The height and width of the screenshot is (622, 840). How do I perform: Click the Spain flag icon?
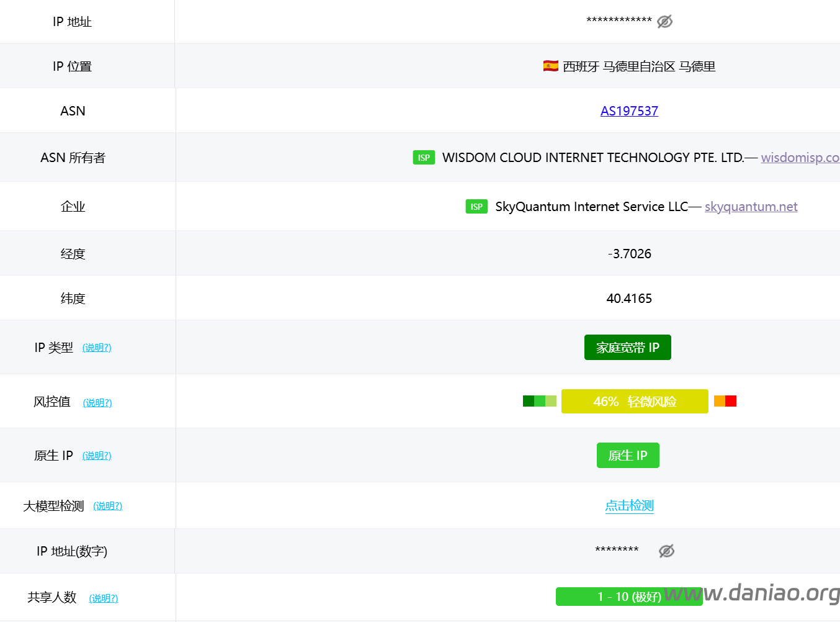pos(550,65)
